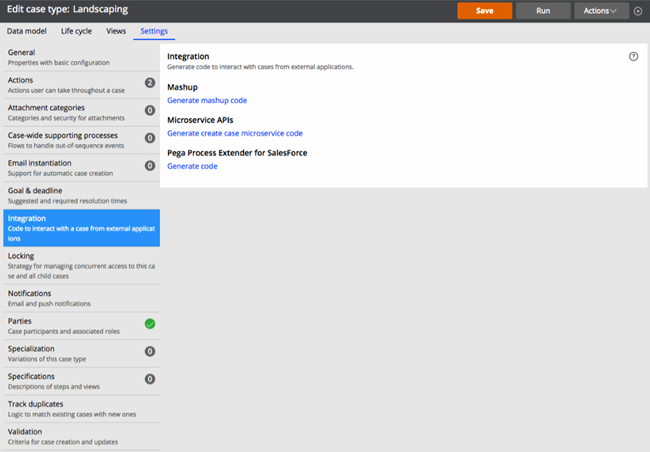This screenshot has height=452, width=650.
Task: Select the Views tab
Action: (117, 31)
